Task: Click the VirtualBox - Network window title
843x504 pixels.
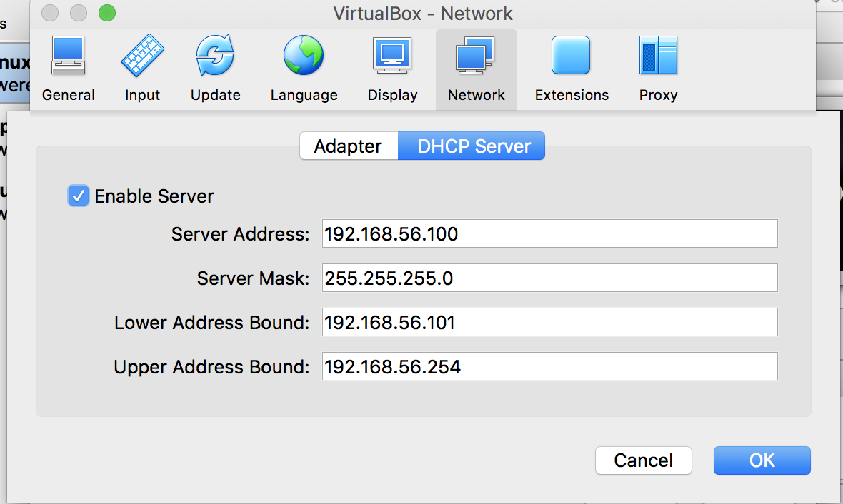Action: 423,14
